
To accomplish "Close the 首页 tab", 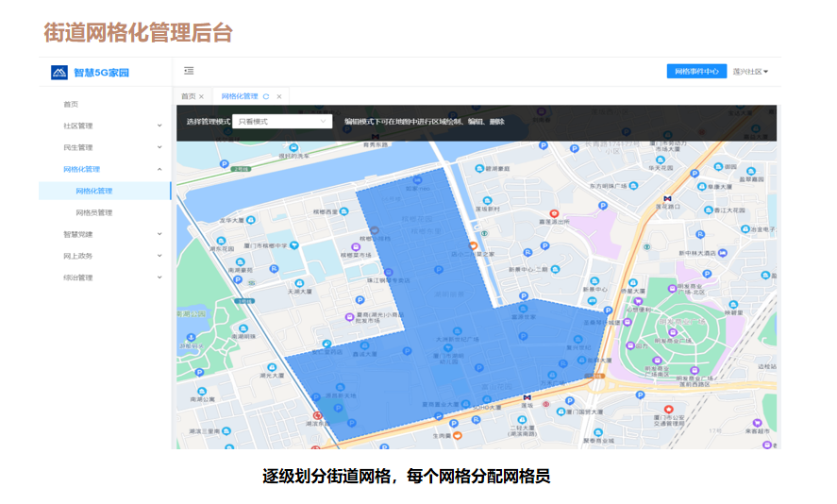I will click(203, 96).
